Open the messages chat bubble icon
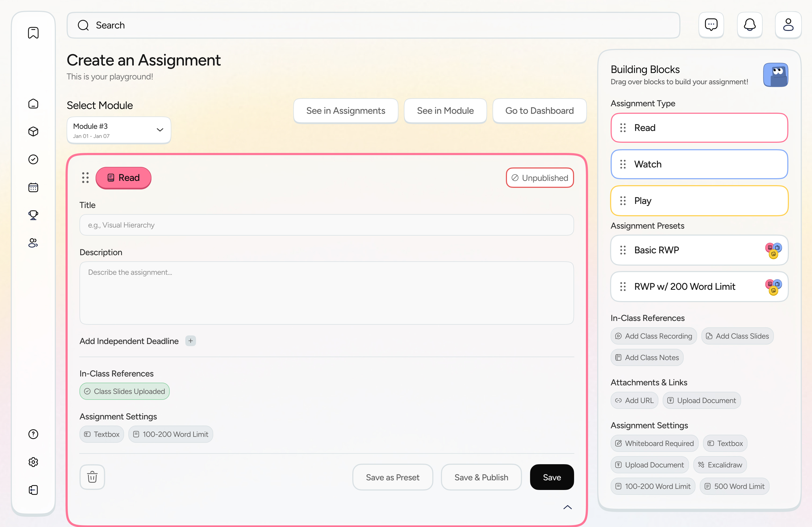 coord(711,24)
